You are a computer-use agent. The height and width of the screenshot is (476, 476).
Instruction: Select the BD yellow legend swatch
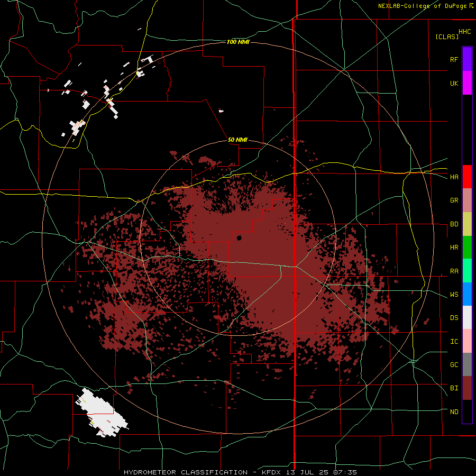tap(467, 224)
